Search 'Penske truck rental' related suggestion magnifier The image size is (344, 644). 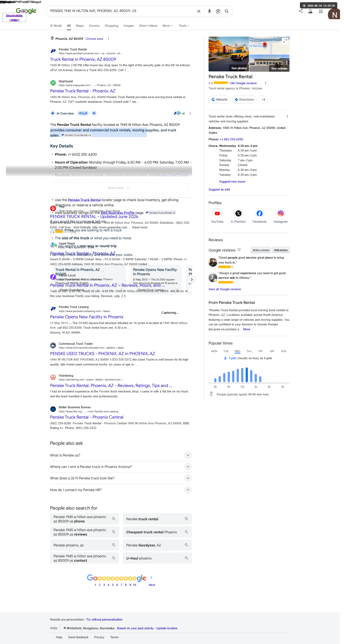tap(186, 519)
